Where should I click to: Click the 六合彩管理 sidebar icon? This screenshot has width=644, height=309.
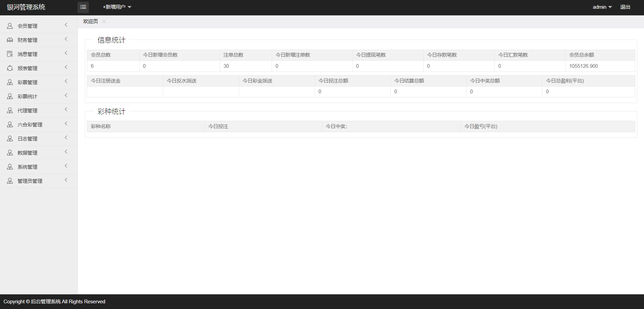coord(10,124)
